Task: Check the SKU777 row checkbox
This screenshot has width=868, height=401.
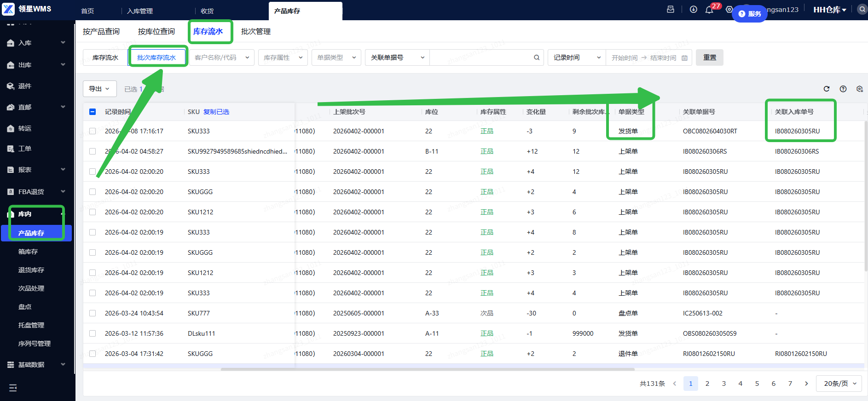Action: point(93,313)
